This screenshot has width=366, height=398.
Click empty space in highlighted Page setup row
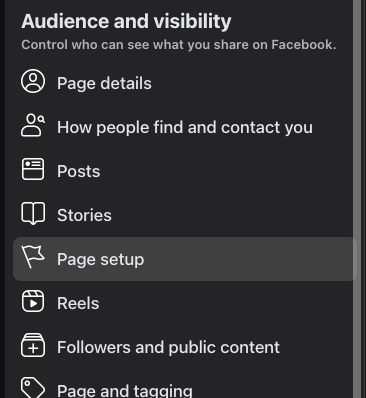click(250, 259)
